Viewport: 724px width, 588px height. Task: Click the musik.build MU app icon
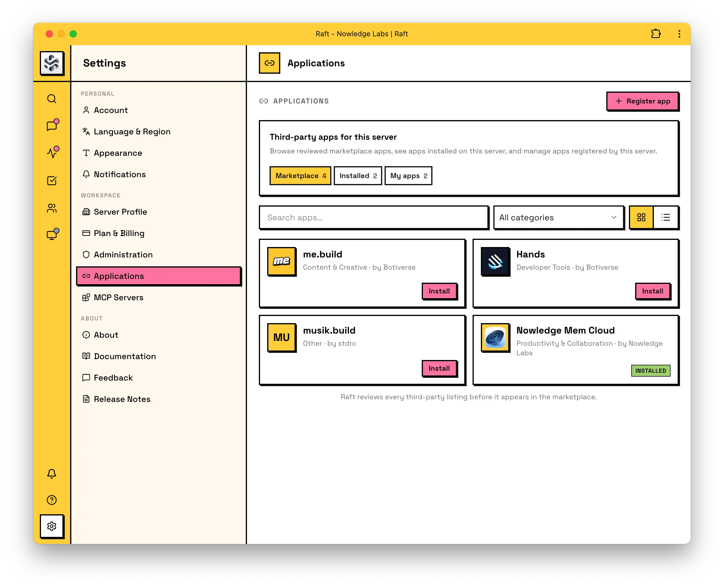tap(281, 337)
